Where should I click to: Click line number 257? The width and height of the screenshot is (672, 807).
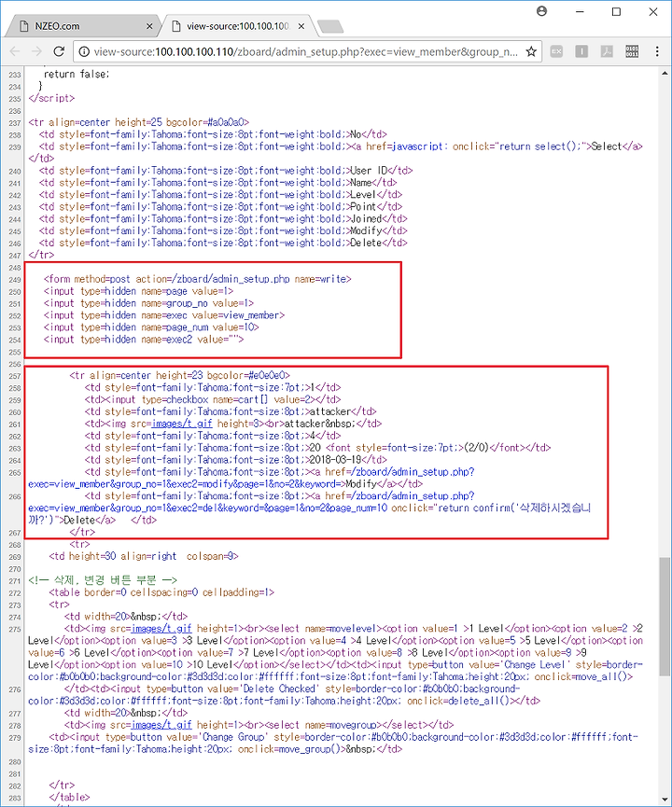click(x=15, y=376)
